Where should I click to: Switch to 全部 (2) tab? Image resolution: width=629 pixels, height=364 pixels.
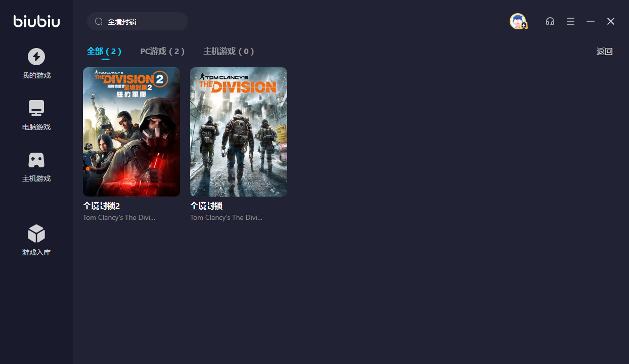[104, 52]
